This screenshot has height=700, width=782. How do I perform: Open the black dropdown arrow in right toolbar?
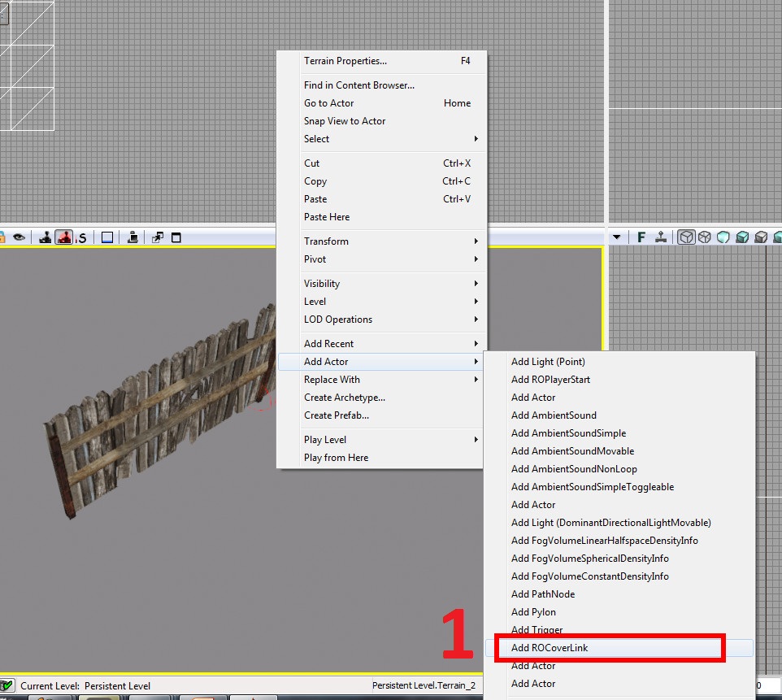pos(617,237)
